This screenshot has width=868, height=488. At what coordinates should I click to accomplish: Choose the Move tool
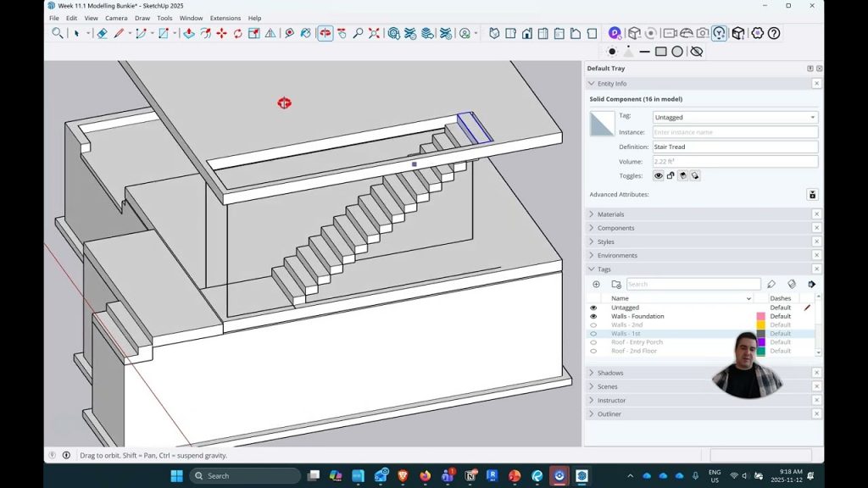click(221, 34)
